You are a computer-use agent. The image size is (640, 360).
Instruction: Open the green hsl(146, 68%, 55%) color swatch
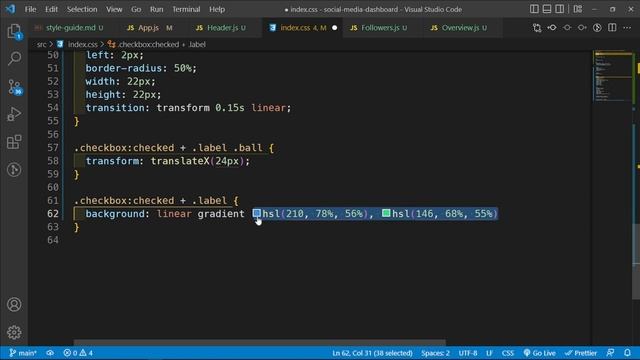coord(386,213)
